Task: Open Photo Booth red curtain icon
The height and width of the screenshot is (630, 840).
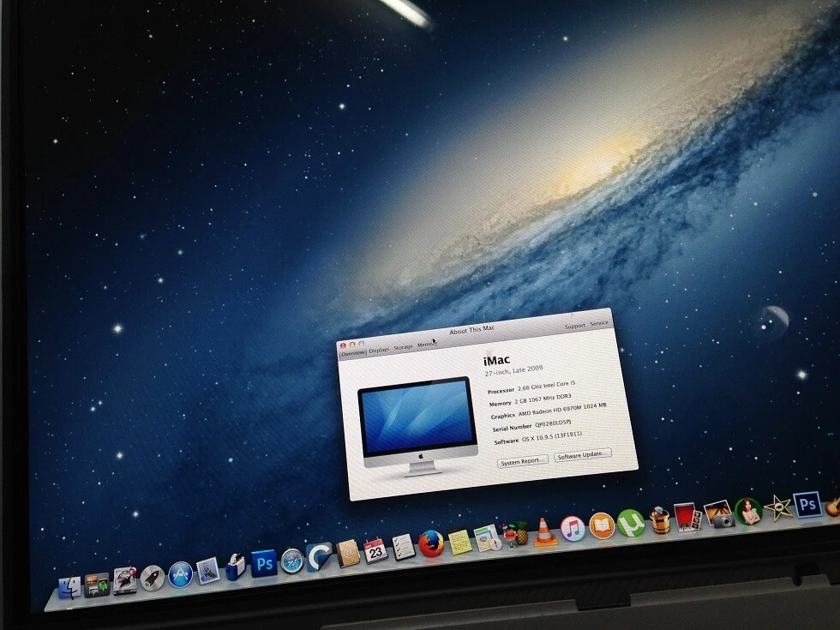Action: [x=687, y=516]
